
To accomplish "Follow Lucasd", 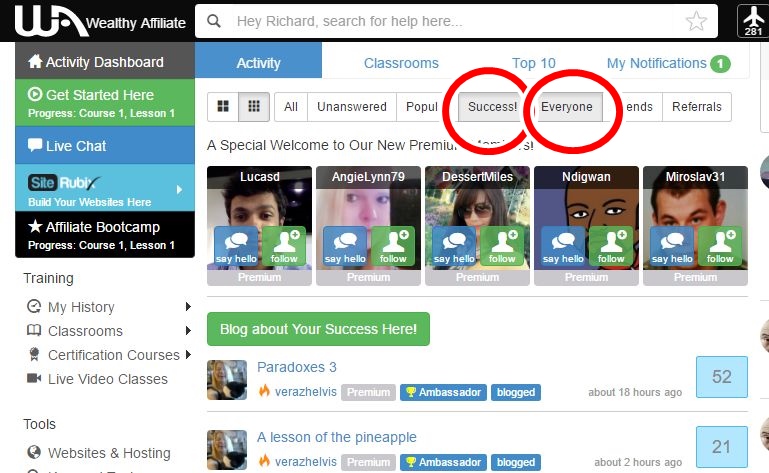I will [284, 246].
